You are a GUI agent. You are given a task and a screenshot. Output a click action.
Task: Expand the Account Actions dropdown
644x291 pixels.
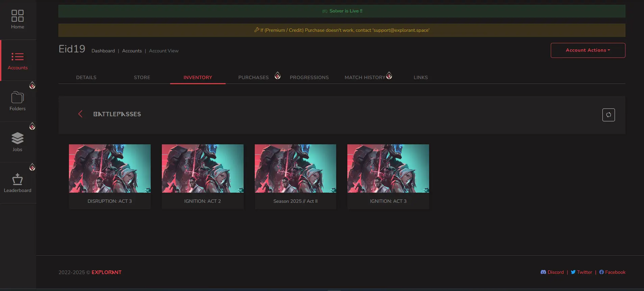pos(588,50)
